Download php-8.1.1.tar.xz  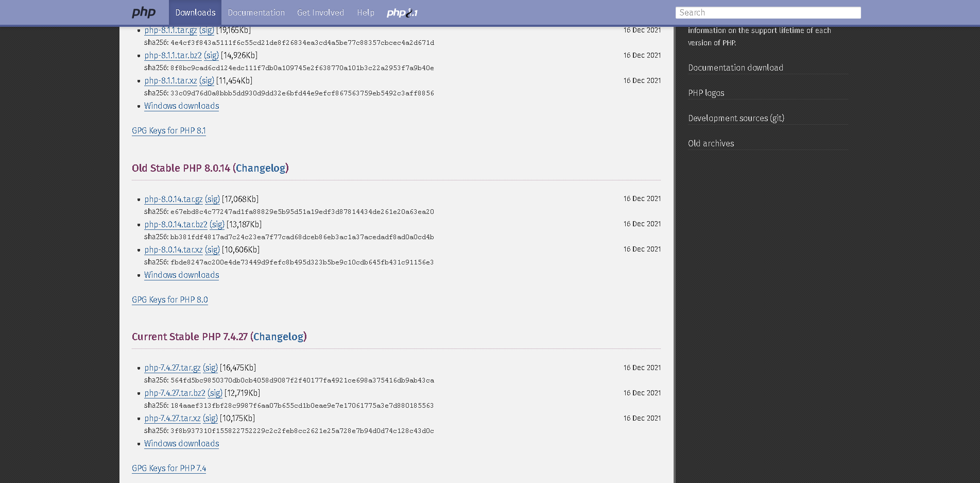172,80
